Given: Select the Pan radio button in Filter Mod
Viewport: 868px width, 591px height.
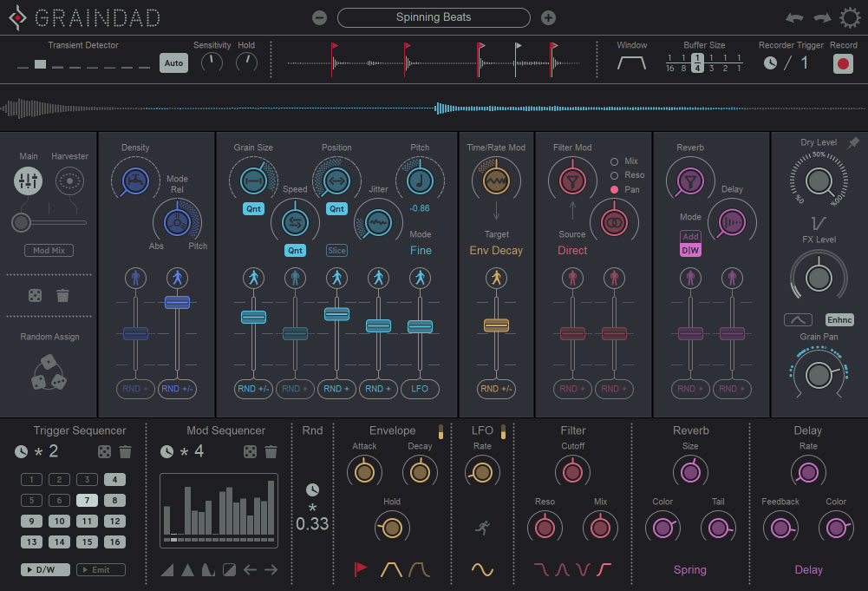Looking at the screenshot, I should pyautogui.click(x=614, y=189).
